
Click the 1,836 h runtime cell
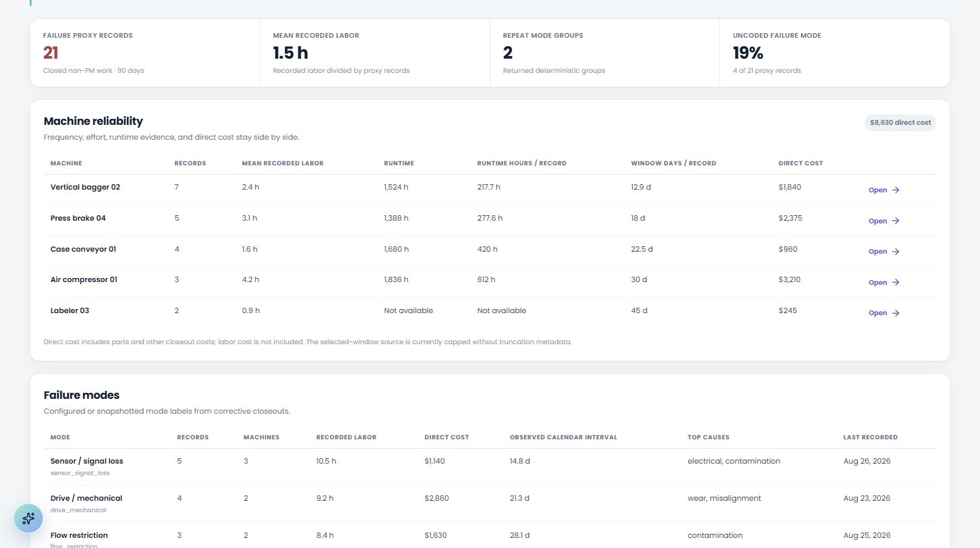pos(396,279)
